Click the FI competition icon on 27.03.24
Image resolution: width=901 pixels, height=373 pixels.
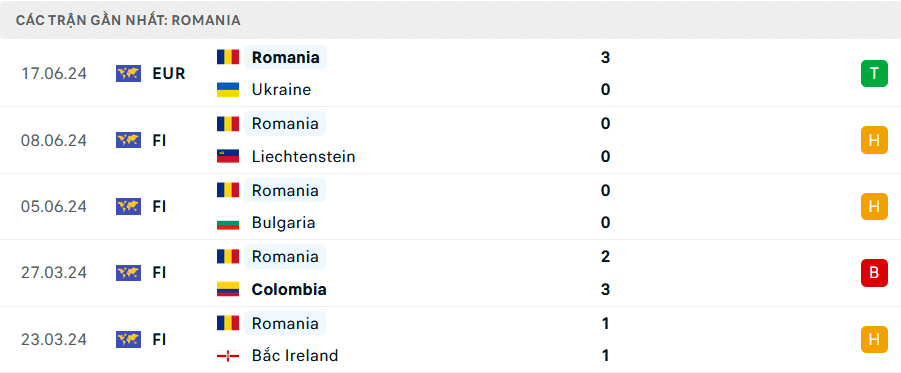[128, 273]
